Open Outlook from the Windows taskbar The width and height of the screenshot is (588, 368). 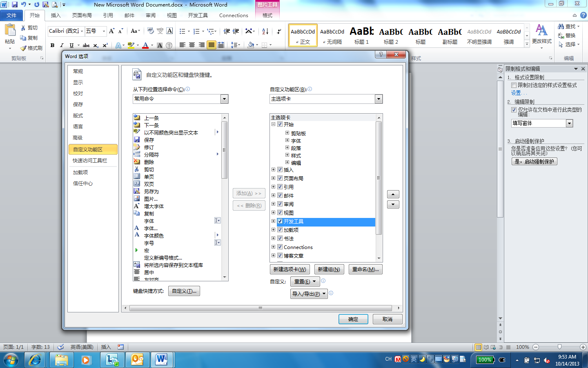(137, 360)
